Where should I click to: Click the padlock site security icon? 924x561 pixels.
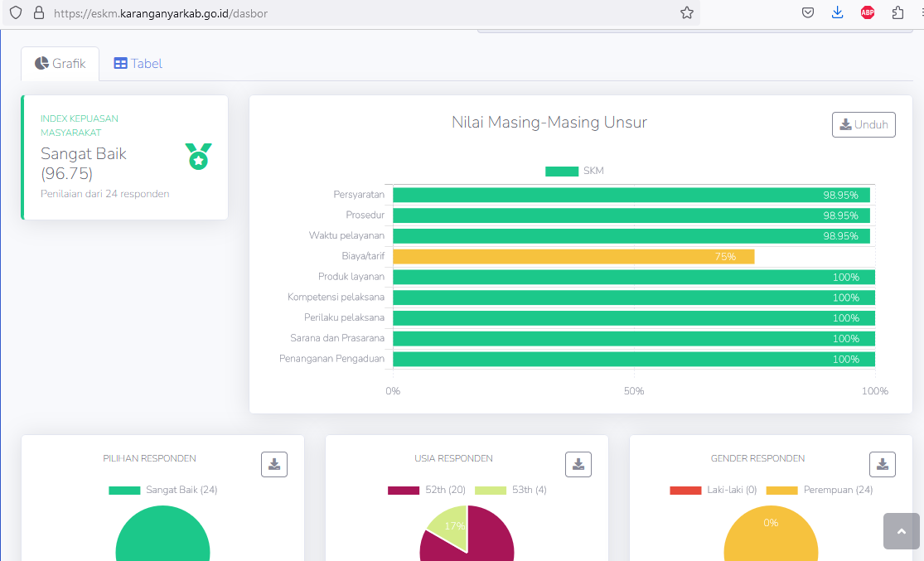coord(38,13)
